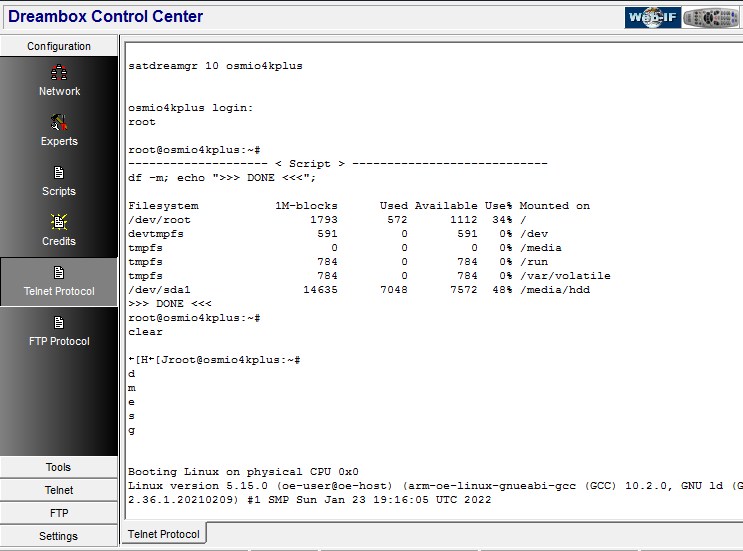Click the '34%' usage value
The width and height of the screenshot is (743, 551).
(x=502, y=220)
